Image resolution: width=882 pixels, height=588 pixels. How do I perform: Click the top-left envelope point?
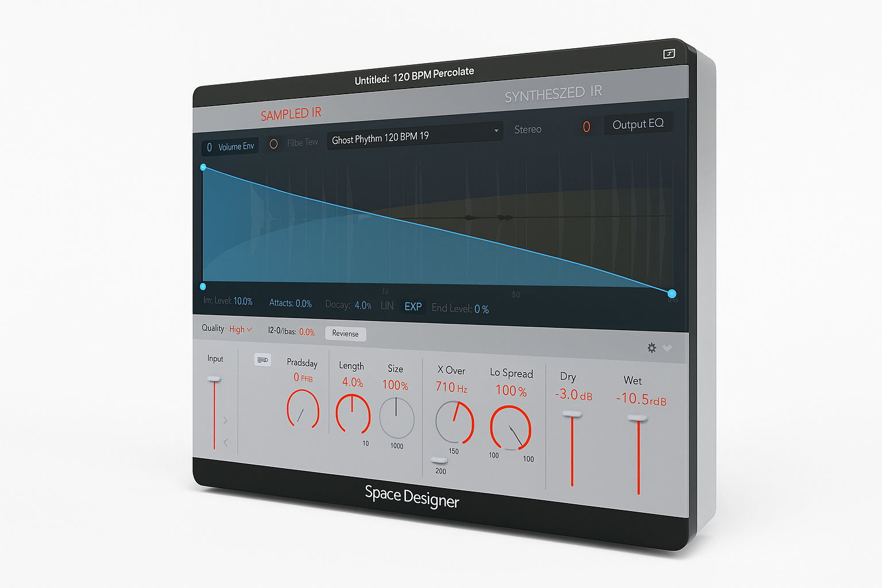coord(203,167)
